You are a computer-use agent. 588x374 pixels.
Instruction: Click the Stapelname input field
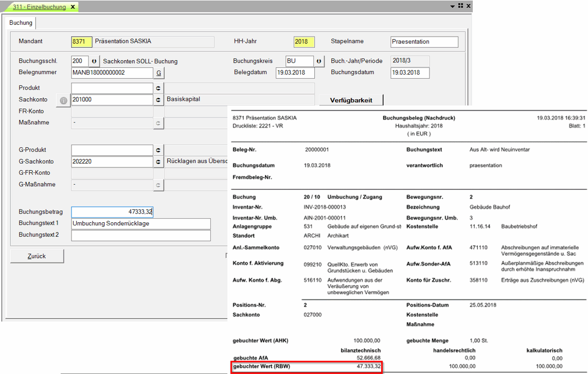pyautogui.click(x=424, y=42)
